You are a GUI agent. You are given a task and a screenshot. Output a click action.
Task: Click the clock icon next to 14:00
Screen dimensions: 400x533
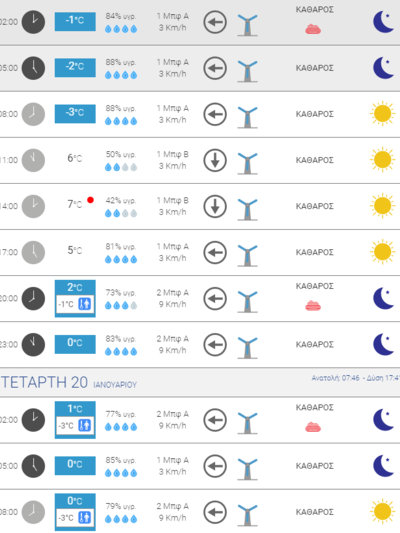click(33, 206)
